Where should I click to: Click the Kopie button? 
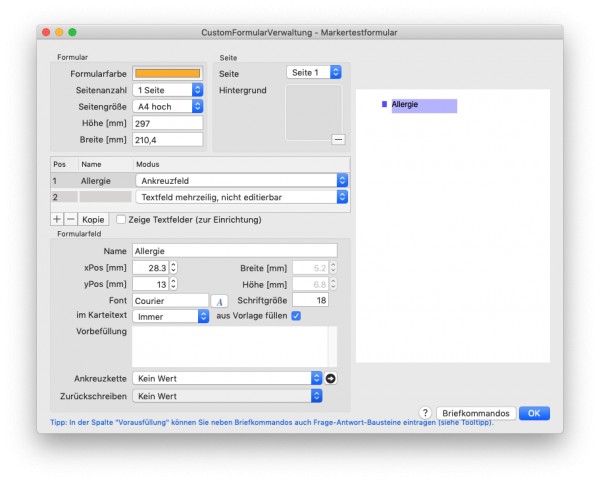[x=93, y=220]
